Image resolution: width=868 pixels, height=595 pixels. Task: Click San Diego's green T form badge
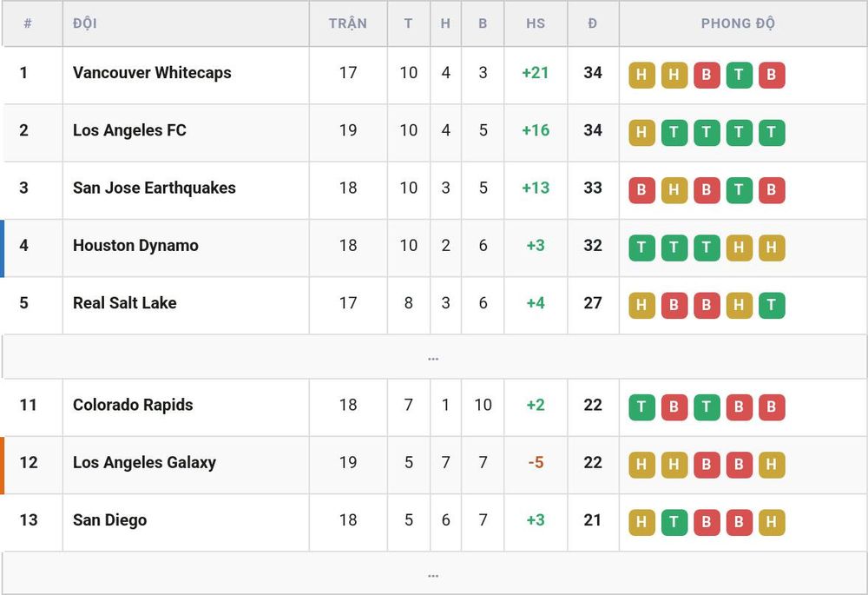pyautogui.click(x=674, y=522)
